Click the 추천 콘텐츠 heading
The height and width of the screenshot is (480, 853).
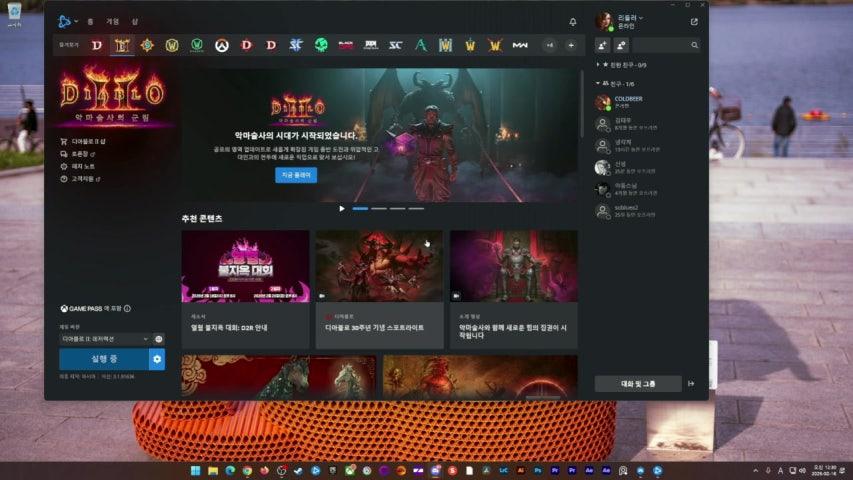[202, 218]
